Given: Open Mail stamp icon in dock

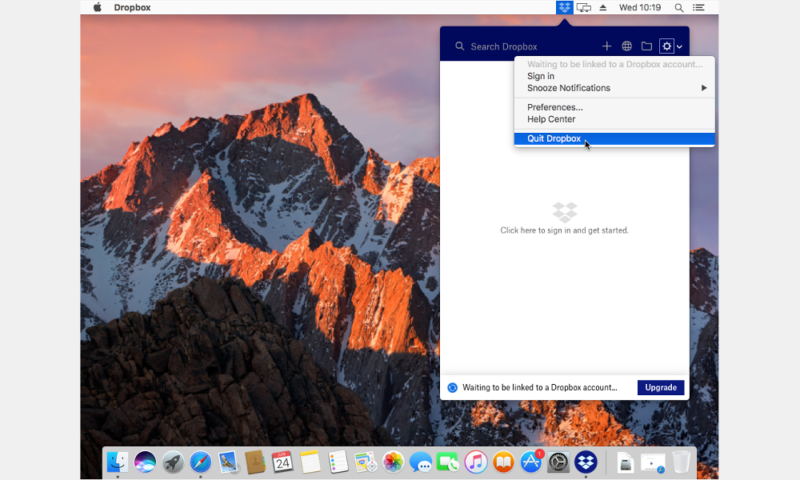Looking at the screenshot, I should tap(228, 463).
